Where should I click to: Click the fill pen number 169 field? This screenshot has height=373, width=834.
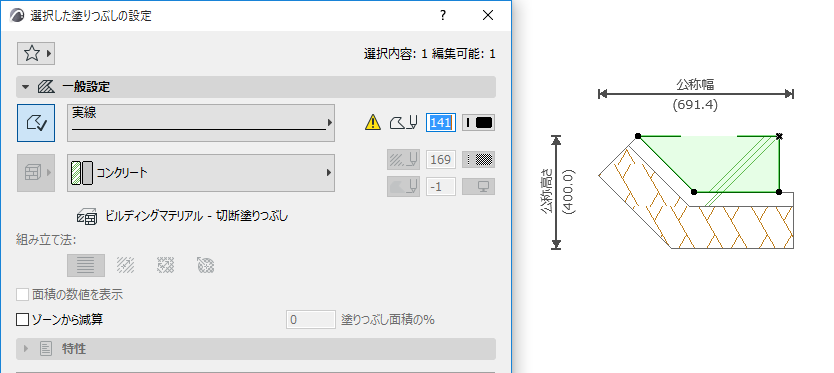(x=441, y=160)
